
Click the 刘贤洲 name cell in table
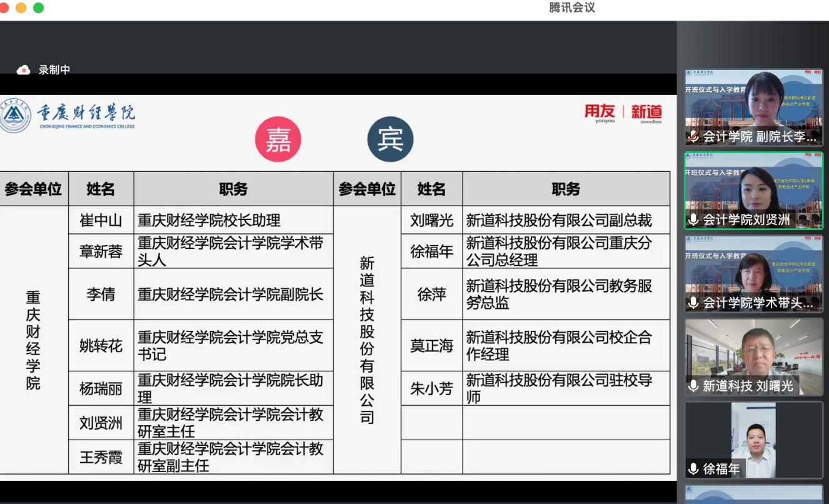click(101, 423)
